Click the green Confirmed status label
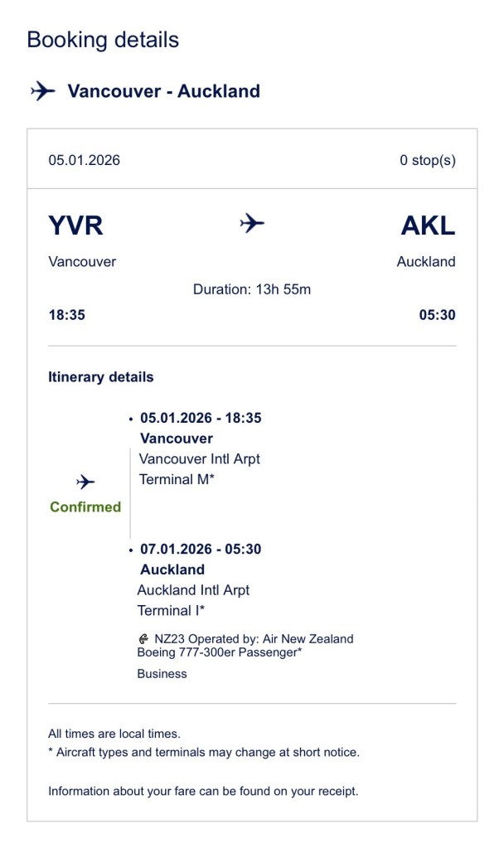This screenshot has width=504, height=848. 85,506
